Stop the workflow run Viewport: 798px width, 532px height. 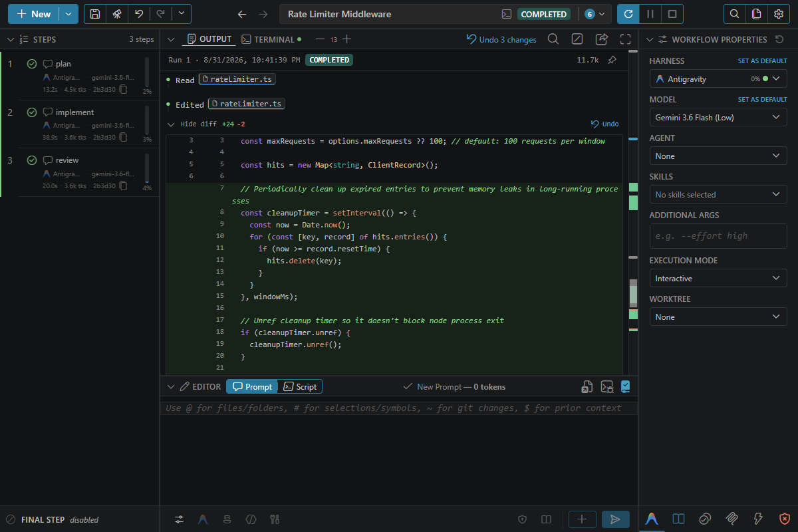[672, 14]
